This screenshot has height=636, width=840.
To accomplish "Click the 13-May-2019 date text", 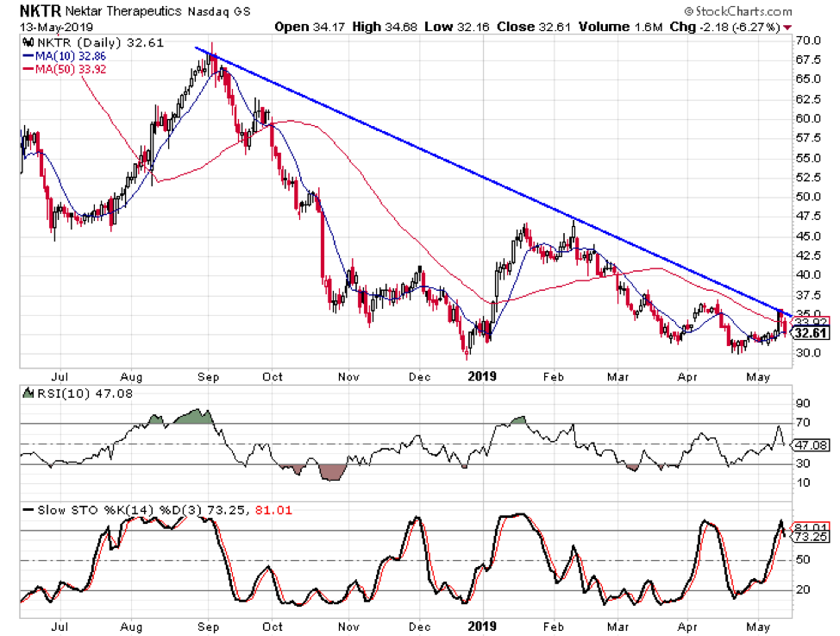I will (56, 27).
